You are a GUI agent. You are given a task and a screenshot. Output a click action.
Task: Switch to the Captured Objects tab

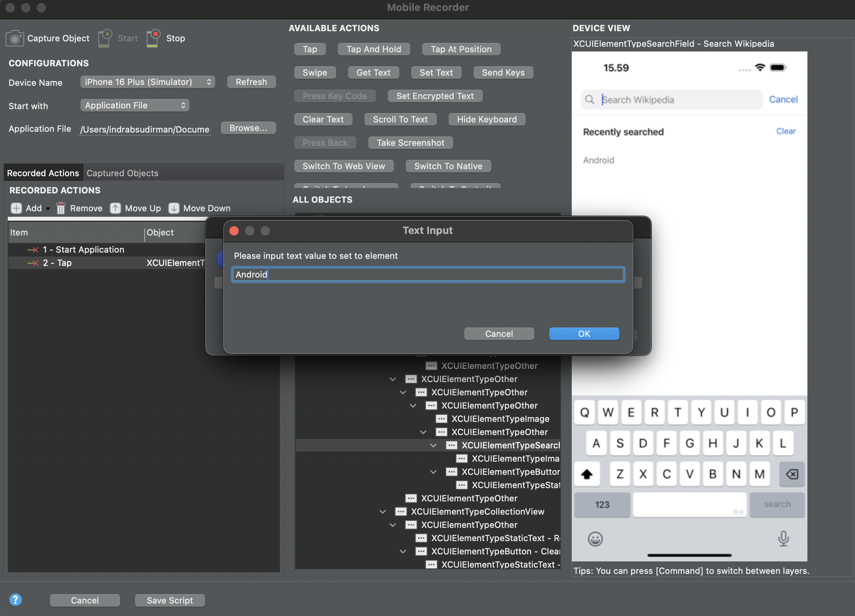[123, 173]
